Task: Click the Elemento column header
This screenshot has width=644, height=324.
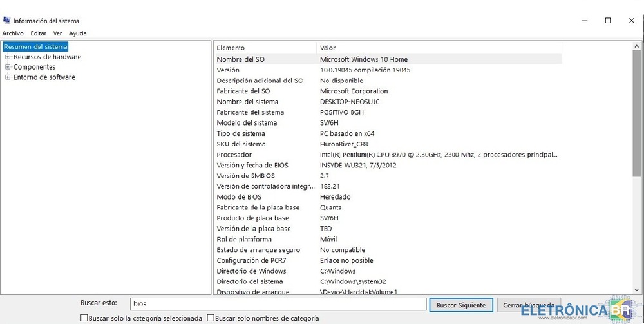Action: pos(264,48)
